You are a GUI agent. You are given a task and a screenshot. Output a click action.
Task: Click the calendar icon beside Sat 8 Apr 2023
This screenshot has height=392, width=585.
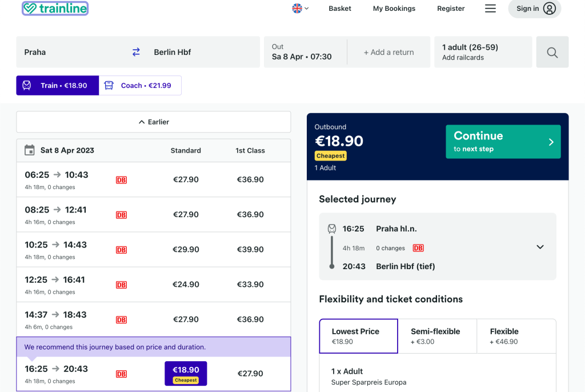coord(30,150)
